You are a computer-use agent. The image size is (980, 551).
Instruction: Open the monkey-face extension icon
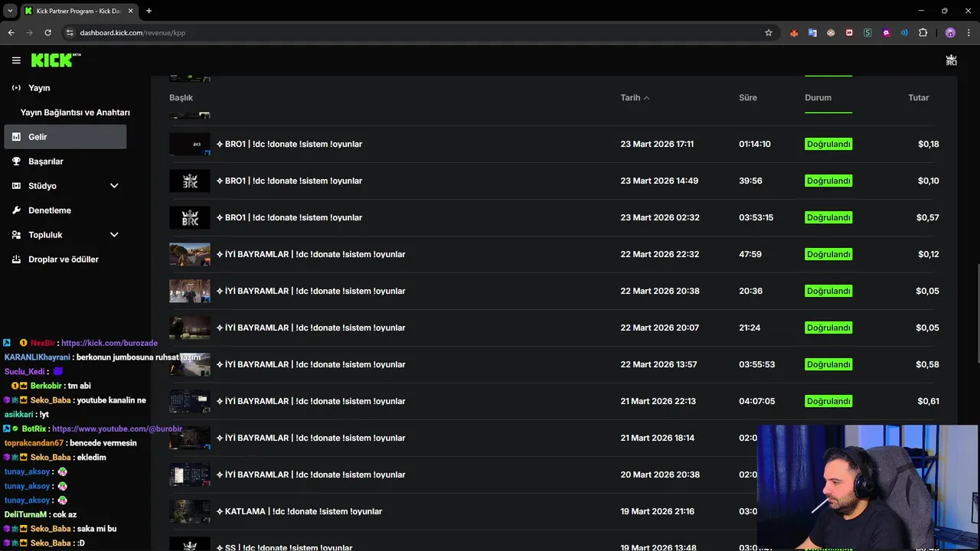(x=831, y=33)
